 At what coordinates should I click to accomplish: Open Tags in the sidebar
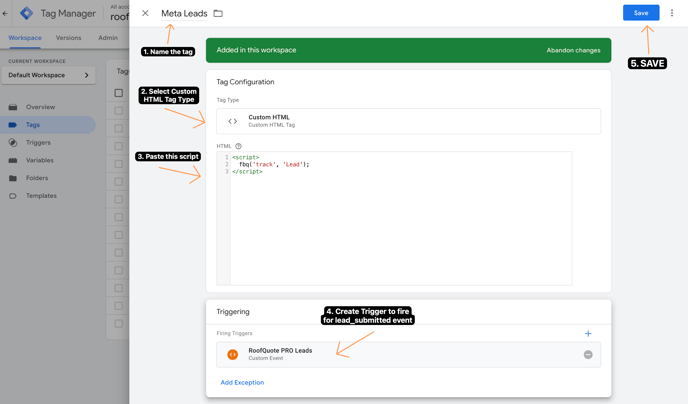(x=33, y=125)
